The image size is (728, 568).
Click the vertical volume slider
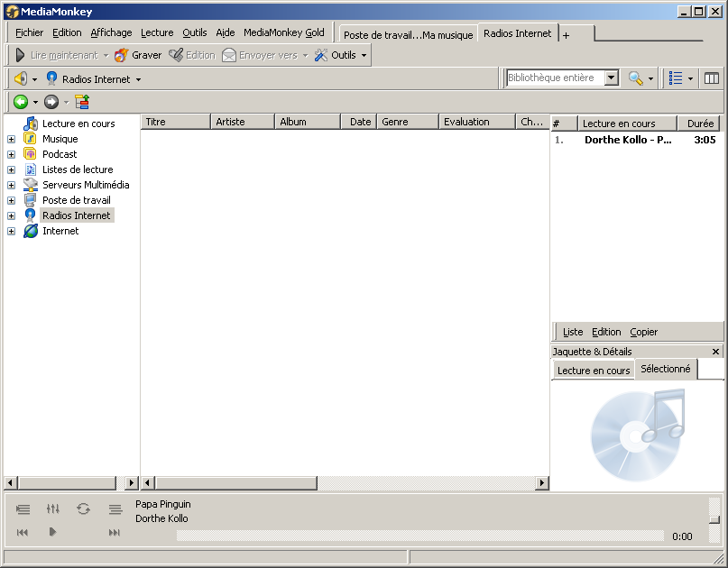(x=715, y=519)
